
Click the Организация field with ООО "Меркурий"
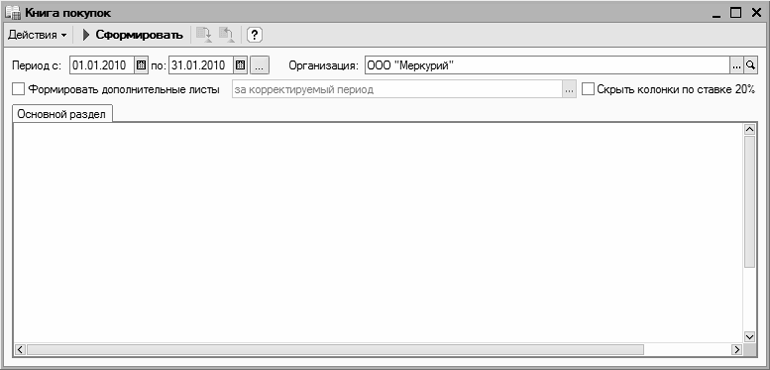pyautogui.click(x=548, y=65)
